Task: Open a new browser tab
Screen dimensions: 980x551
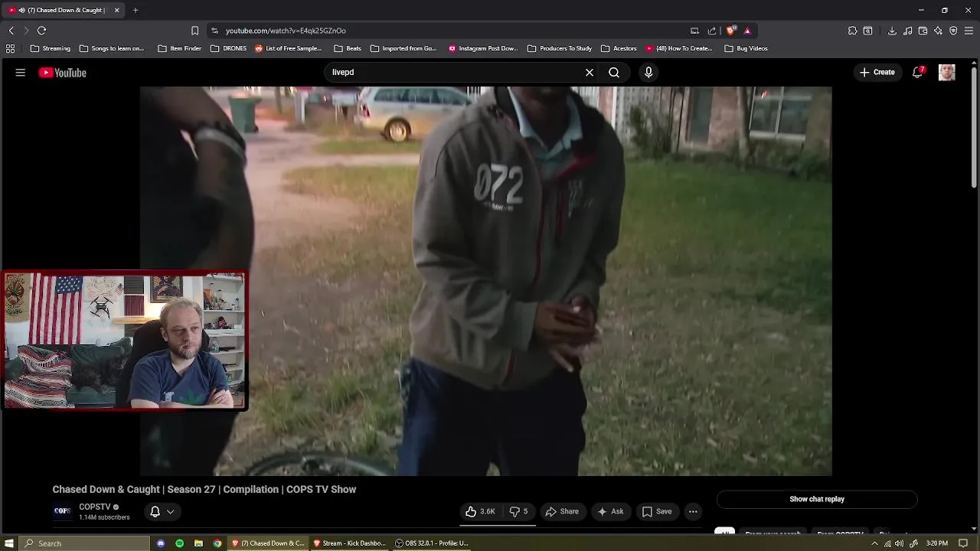Action: (135, 10)
